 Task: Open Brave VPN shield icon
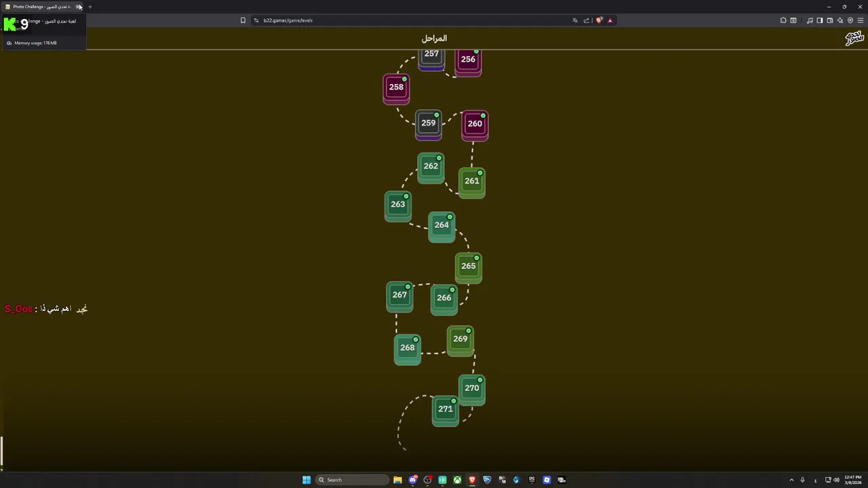click(x=850, y=20)
